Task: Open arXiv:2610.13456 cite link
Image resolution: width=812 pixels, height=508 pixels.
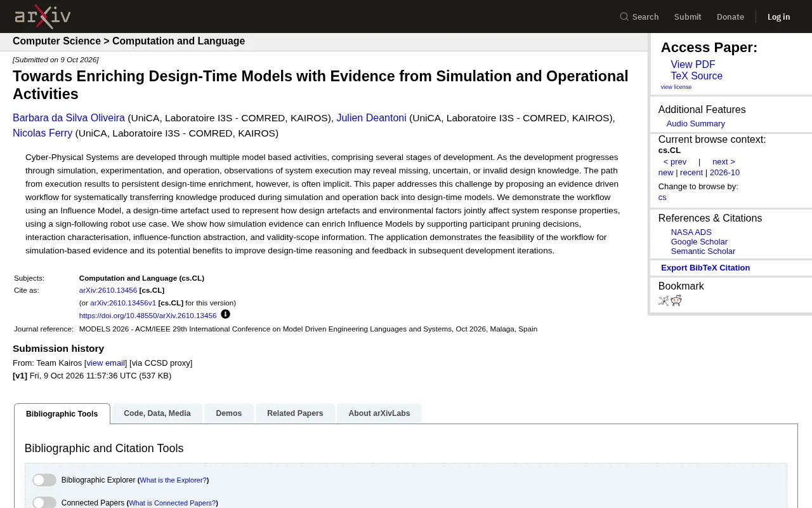Action: coord(108,290)
